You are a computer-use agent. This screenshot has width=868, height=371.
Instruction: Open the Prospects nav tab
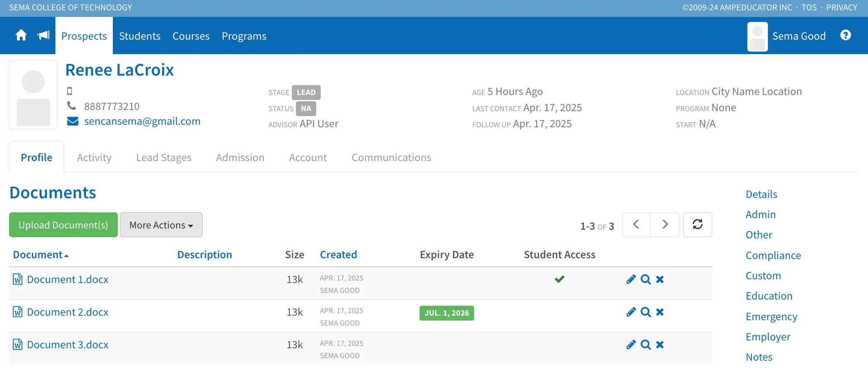click(84, 36)
